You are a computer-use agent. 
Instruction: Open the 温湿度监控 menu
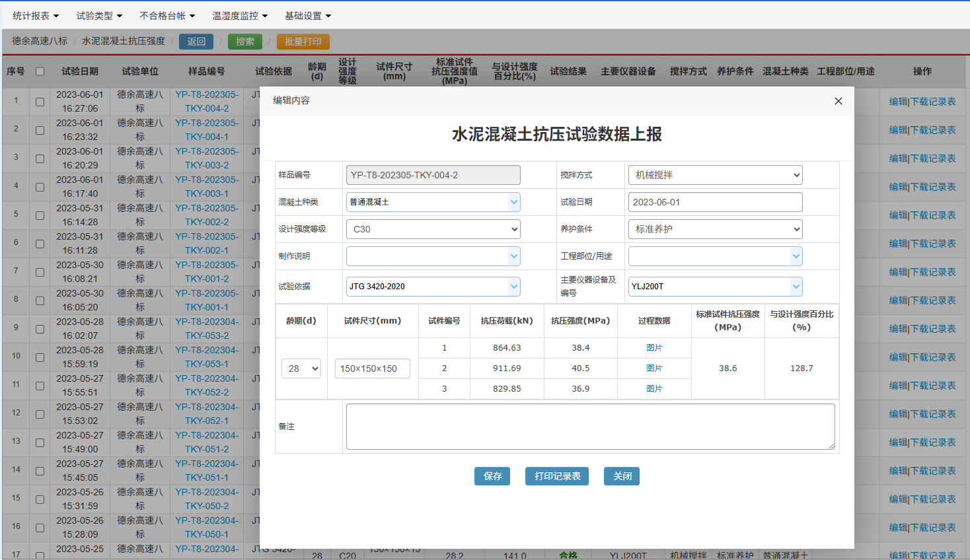pos(239,16)
